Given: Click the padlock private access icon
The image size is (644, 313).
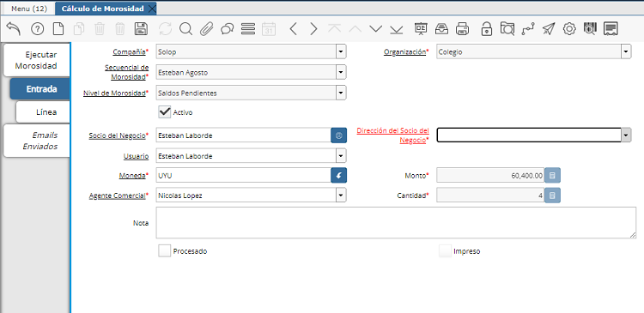Looking at the screenshot, I should click(486, 28).
